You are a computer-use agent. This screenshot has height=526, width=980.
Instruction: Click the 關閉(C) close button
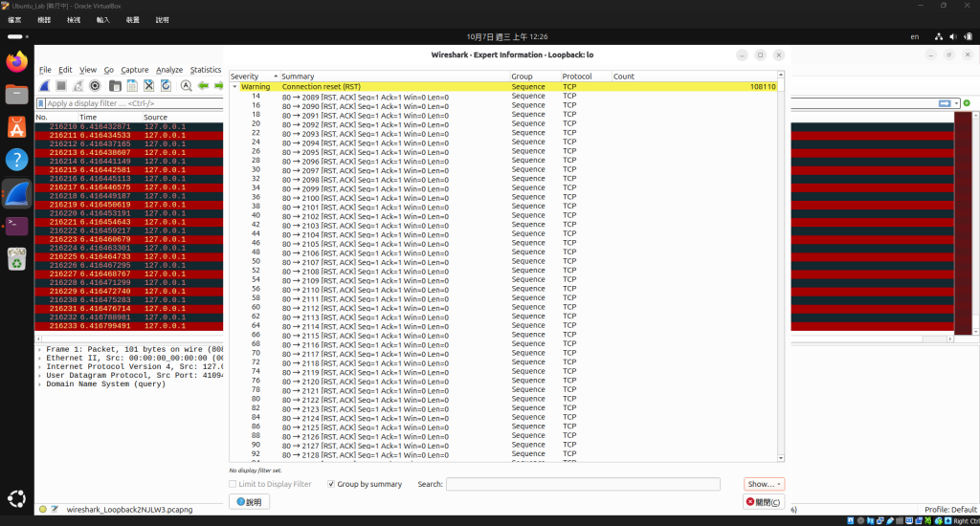click(764, 502)
